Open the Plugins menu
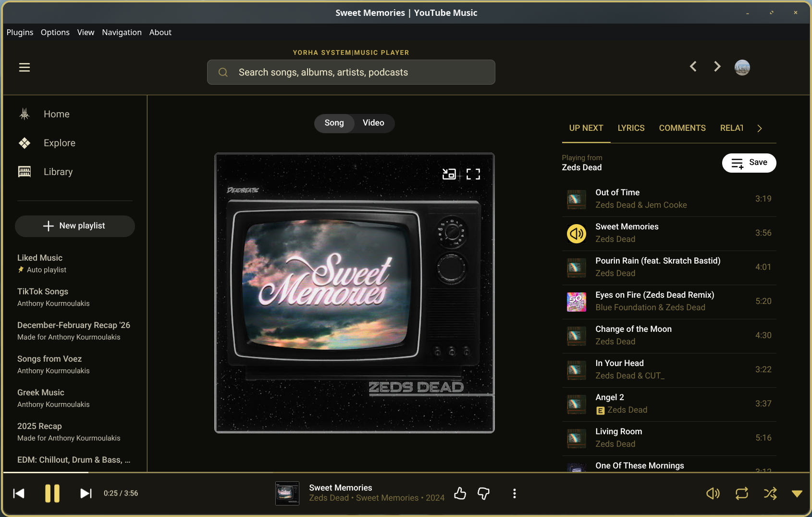This screenshot has height=517, width=812. [20, 32]
